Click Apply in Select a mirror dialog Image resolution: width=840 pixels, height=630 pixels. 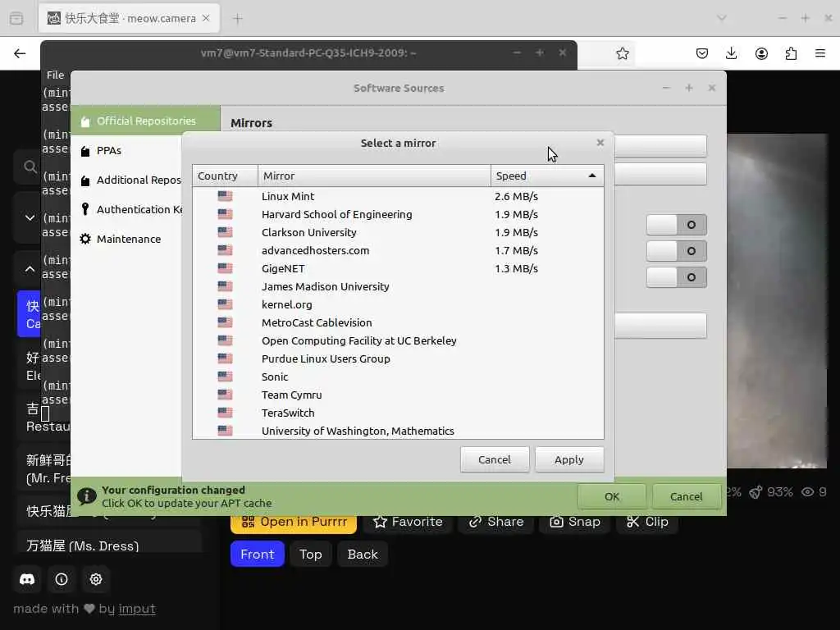569,459
